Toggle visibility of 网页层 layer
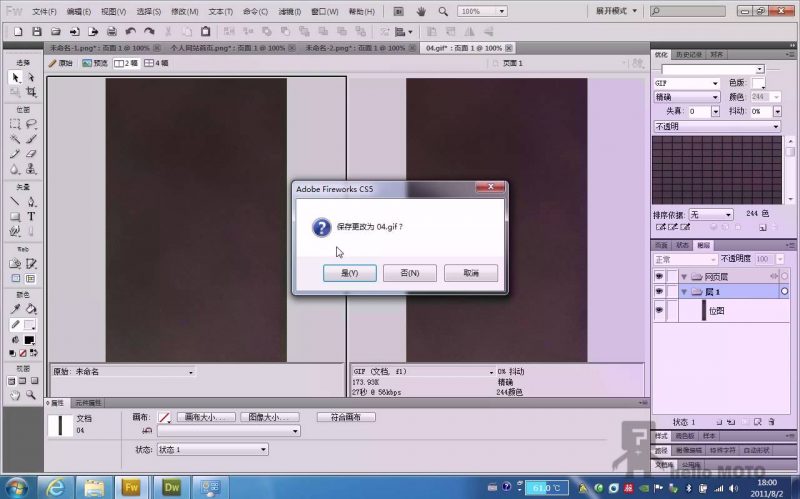 [659, 276]
